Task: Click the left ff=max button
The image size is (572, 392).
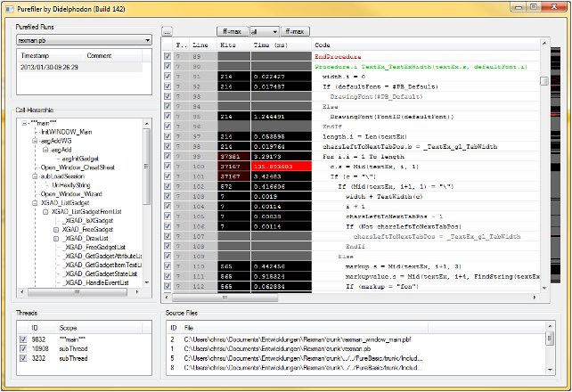Action: pyautogui.click(x=233, y=32)
